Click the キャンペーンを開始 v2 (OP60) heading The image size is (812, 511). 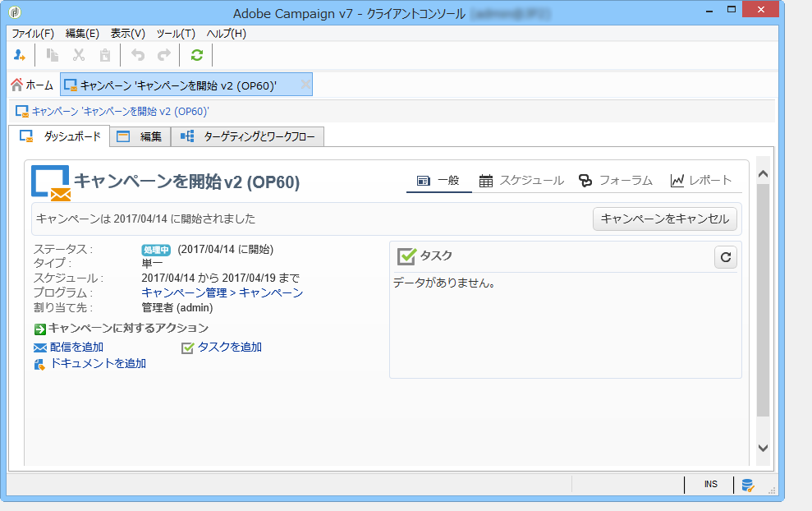point(187,182)
